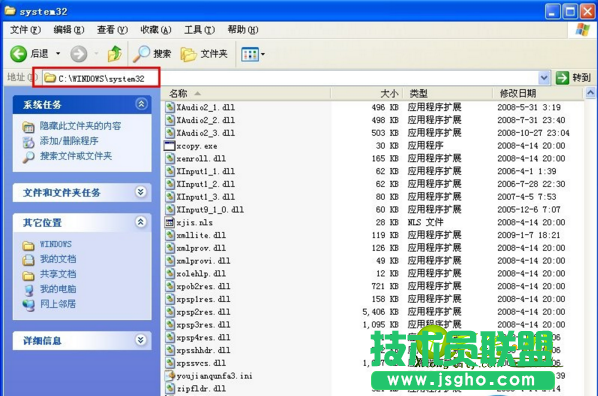This screenshot has height=396, width=598.
Task: Expand the 详细信息 panel
Action: click(x=141, y=340)
